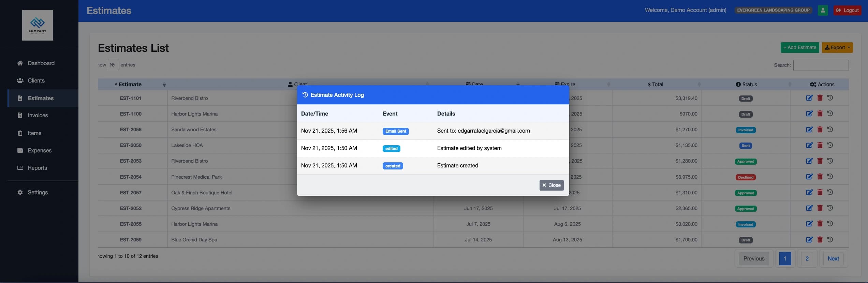Sort table by Status column
Image resolution: width=868 pixels, height=283 pixels.
[x=746, y=85]
